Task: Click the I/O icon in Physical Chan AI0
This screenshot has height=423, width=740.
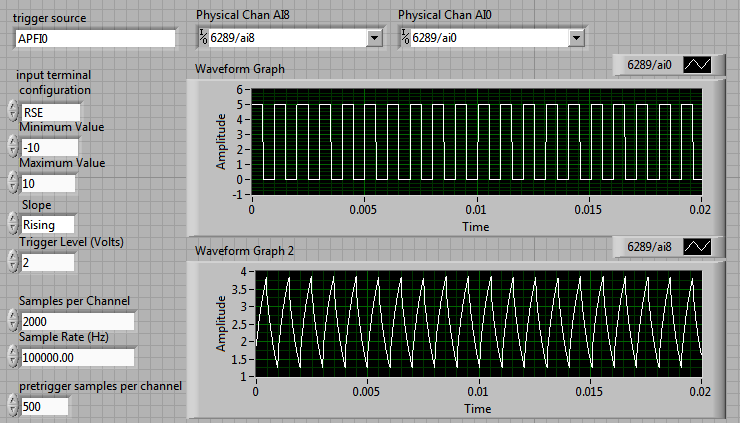Action: [x=405, y=37]
